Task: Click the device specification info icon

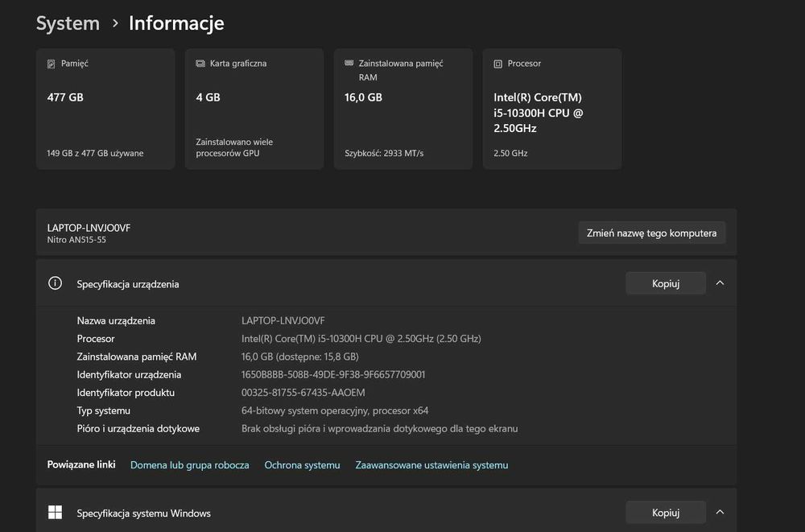Action: click(56, 283)
